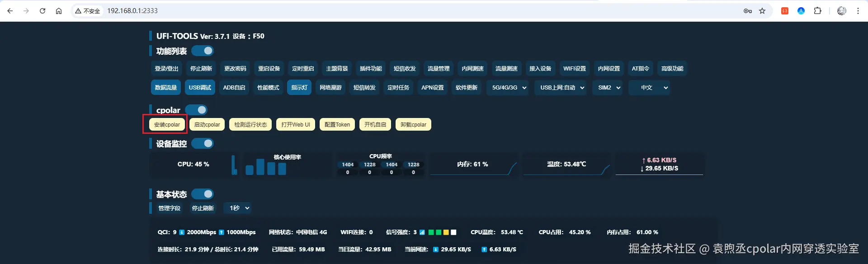The image size is (868, 264).
Task: Click the 登录/登出 button
Action: click(x=166, y=68)
